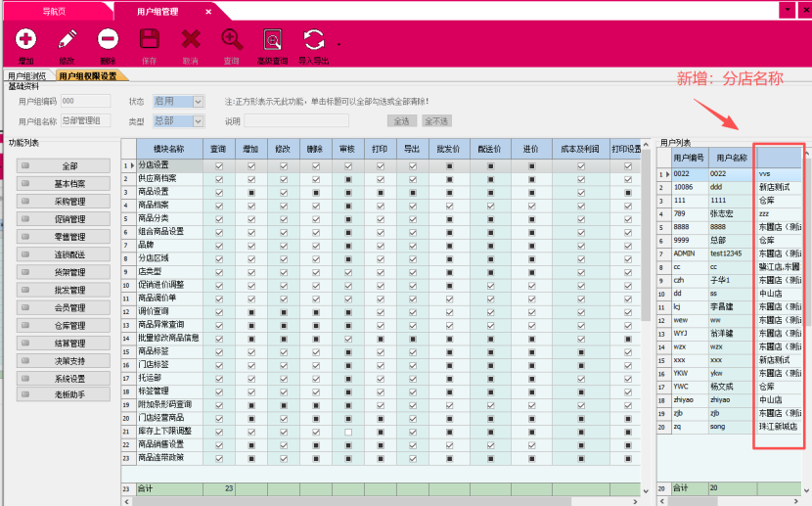This screenshot has height=506, width=812.
Task: Toggle 导出 checkbox for 商品标签 row
Action: (413, 352)
